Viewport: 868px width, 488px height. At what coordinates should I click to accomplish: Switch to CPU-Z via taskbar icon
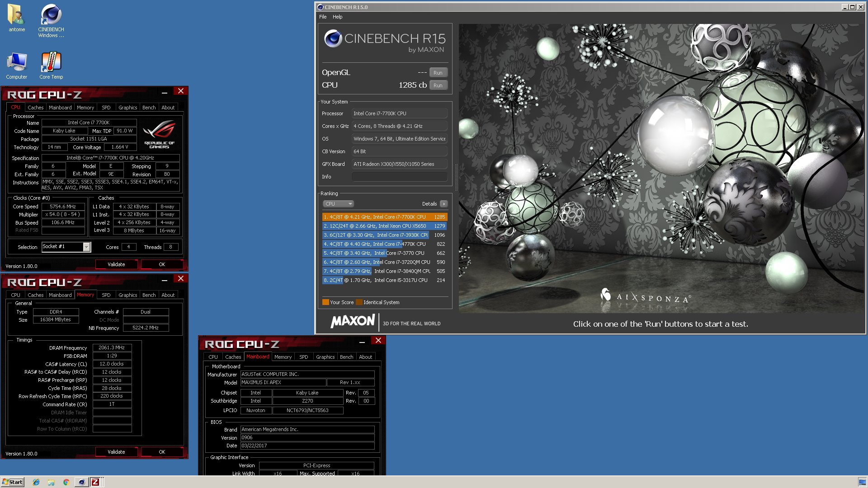[x=95, y=482]
